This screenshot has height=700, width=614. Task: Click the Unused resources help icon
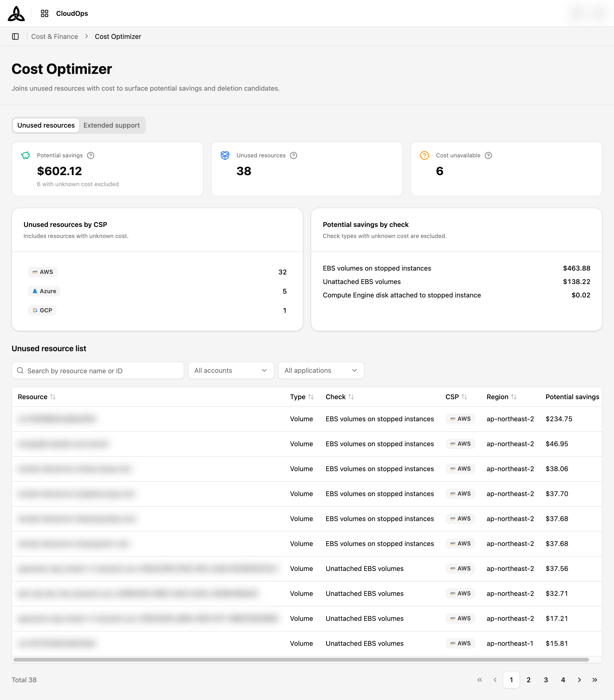(294, 155)
